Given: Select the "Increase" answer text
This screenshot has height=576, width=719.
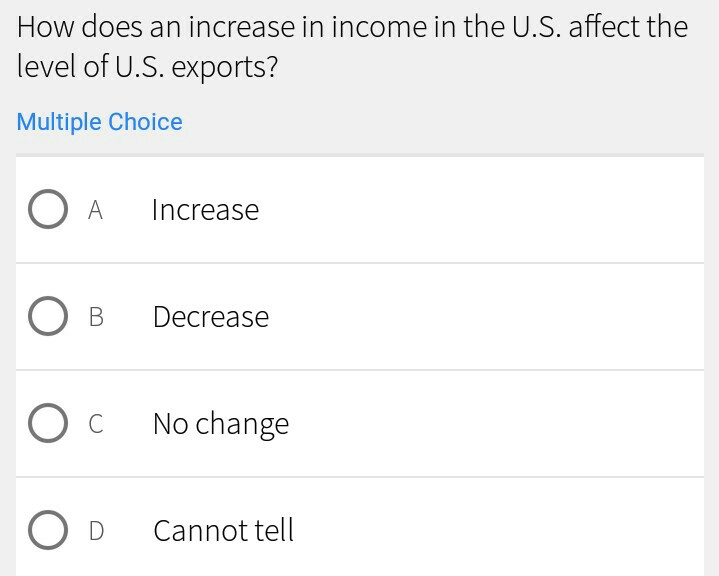Looking at the screenshot, I should click(x=205, y=210).
